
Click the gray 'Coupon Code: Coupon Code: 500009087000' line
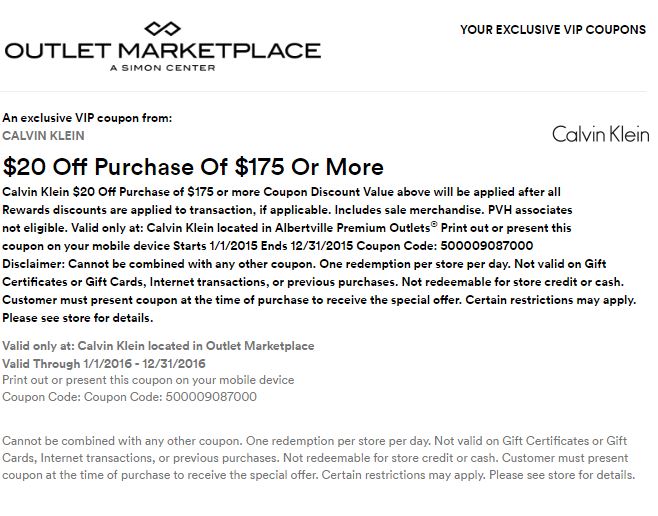(130, 397)
